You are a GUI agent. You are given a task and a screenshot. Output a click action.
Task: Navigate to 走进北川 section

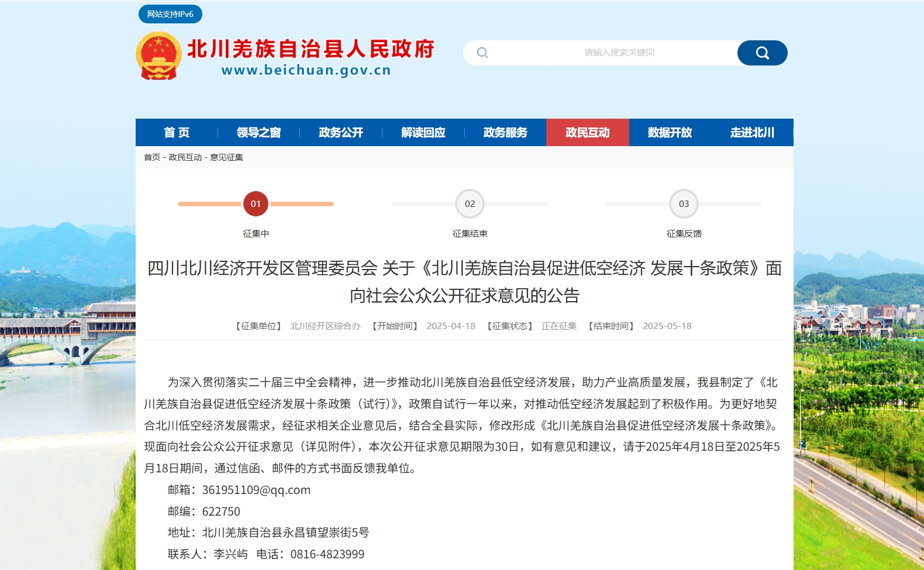(x=752, y=133)
